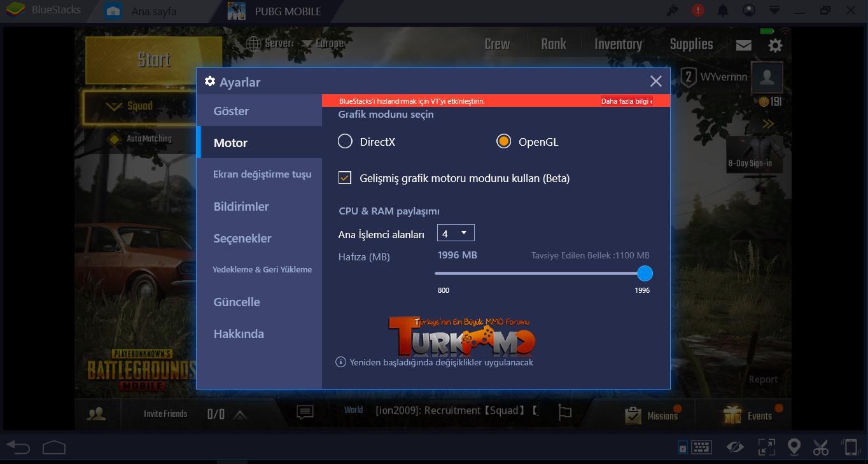
Task: Click the Hafıza memory slider handle
Action: 645,274
